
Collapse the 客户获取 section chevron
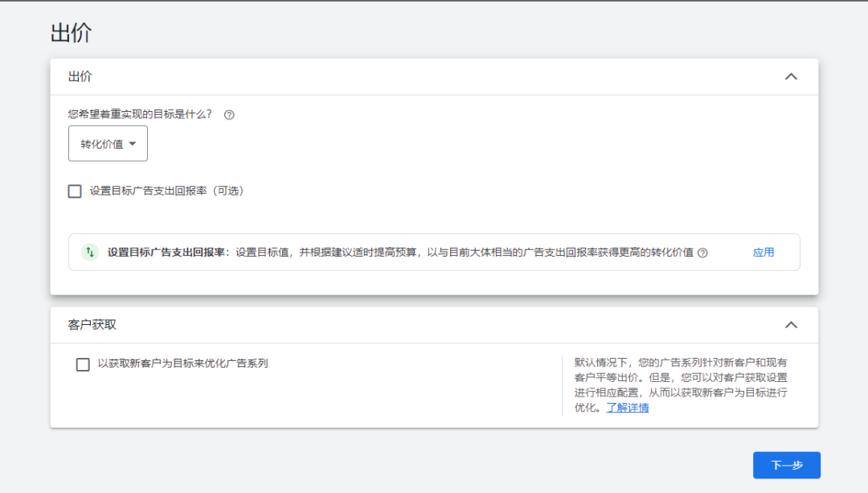(791, 325)
